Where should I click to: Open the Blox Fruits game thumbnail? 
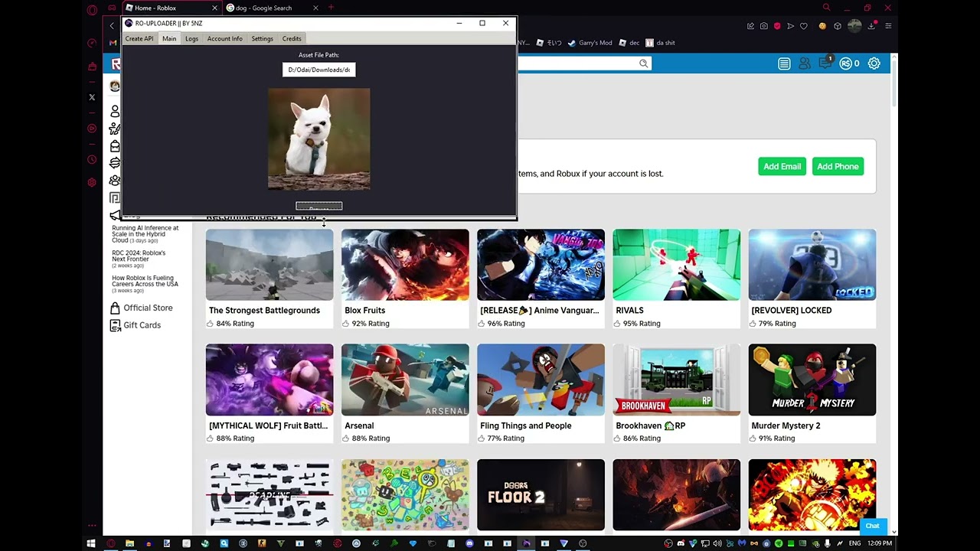point(405,265)
